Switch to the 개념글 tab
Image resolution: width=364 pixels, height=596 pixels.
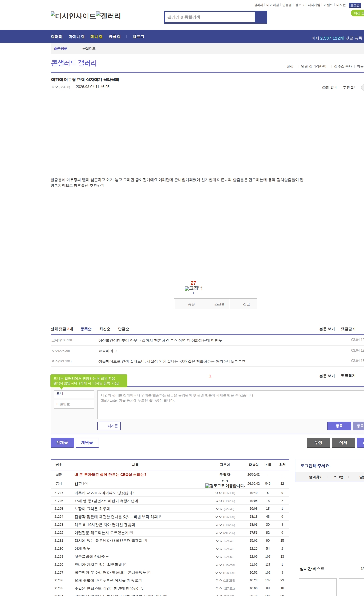(87, 443)
